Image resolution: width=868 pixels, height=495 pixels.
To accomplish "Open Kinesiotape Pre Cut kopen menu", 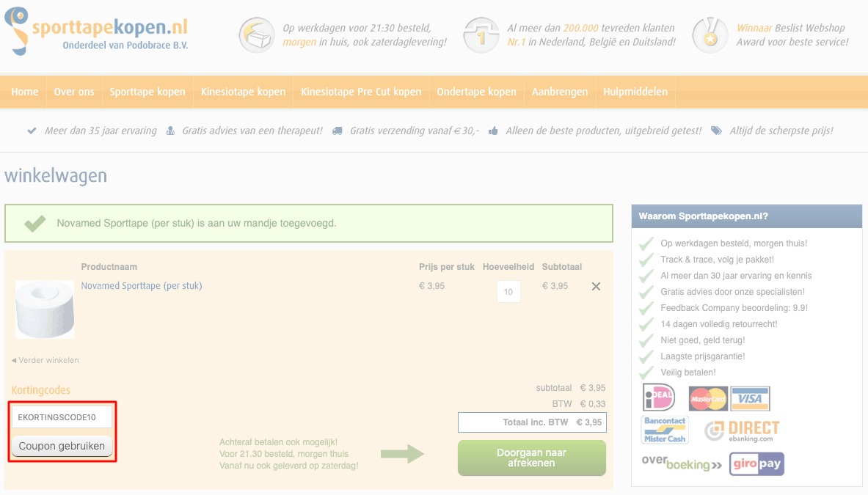I will (361, 92).
